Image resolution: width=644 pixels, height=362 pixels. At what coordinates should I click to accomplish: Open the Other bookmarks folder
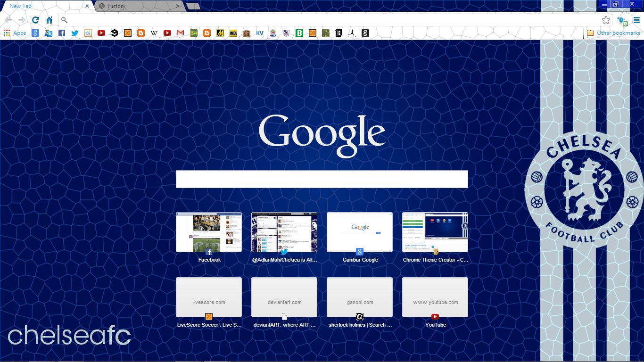click(613, 33)
